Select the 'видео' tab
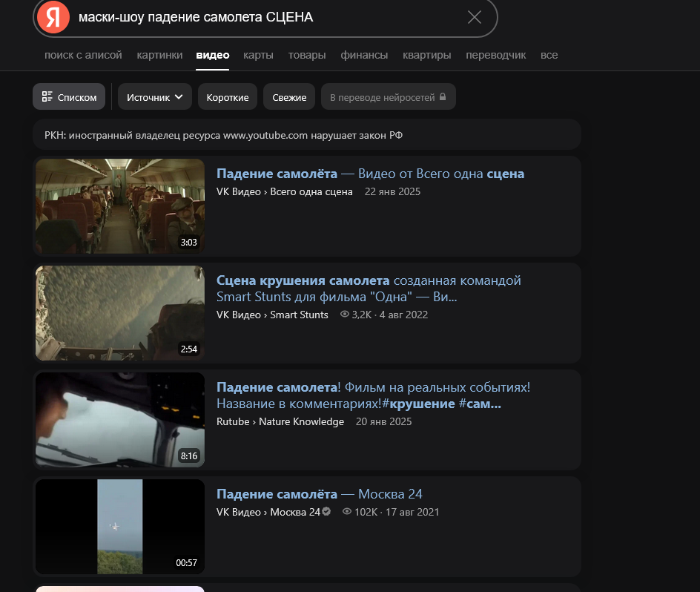This screenshot has height=592, width=700. [213, 55]
